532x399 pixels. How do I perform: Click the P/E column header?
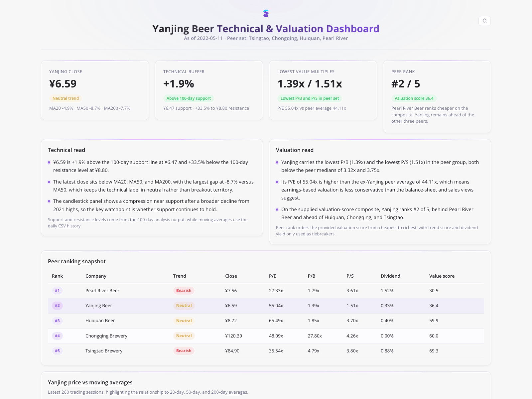click(x=273, y=276)
